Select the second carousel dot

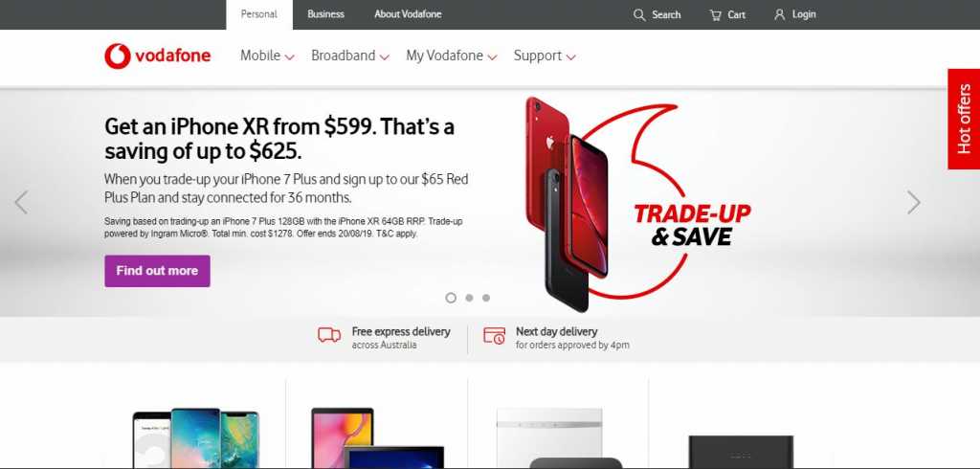coord(469,298)
